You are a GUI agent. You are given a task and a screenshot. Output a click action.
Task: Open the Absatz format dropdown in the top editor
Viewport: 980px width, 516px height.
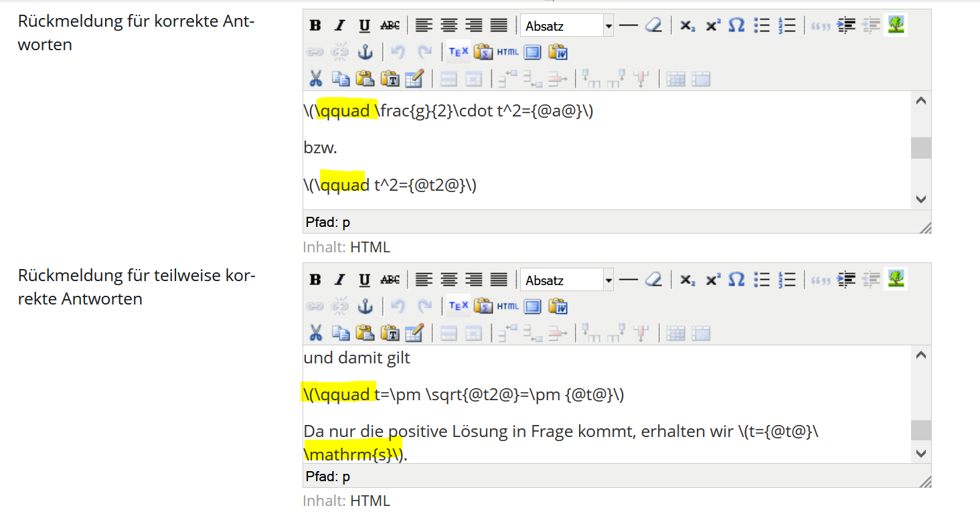click(x=608, y=26)
